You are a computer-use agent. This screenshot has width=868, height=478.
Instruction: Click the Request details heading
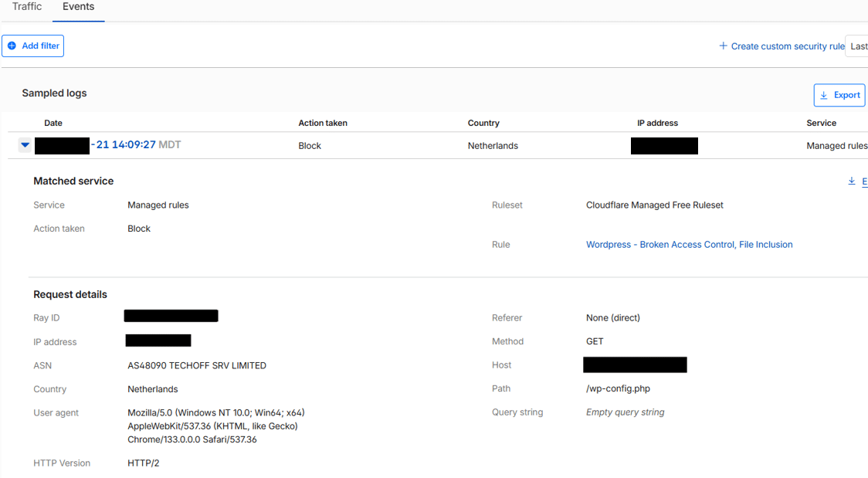pyautogui.click(x=70, y=294)
